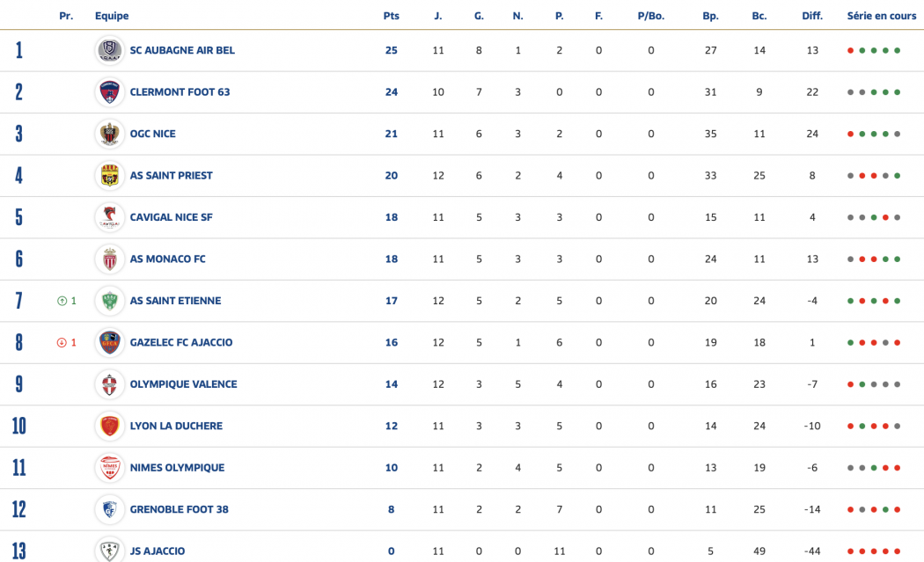Click the OGC Nice club logo
Viewport: 924px width, 562px height.
pos(110,134)
